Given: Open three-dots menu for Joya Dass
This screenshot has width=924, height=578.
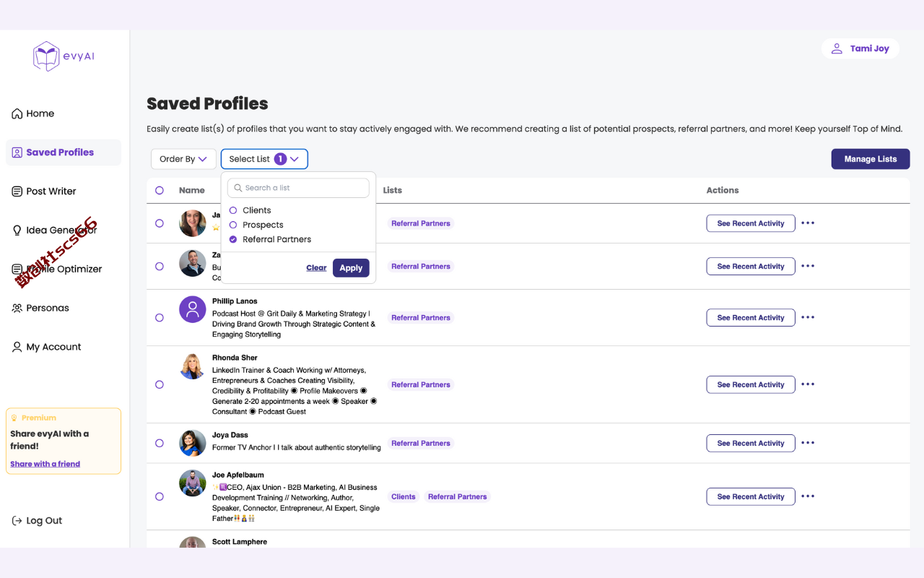Looking at the screenshot, I should (x=808, y=443).
